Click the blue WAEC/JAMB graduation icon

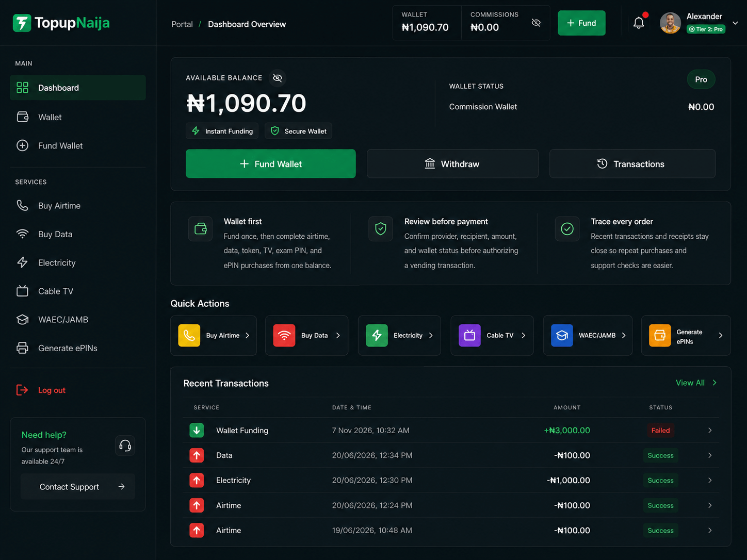562,336
